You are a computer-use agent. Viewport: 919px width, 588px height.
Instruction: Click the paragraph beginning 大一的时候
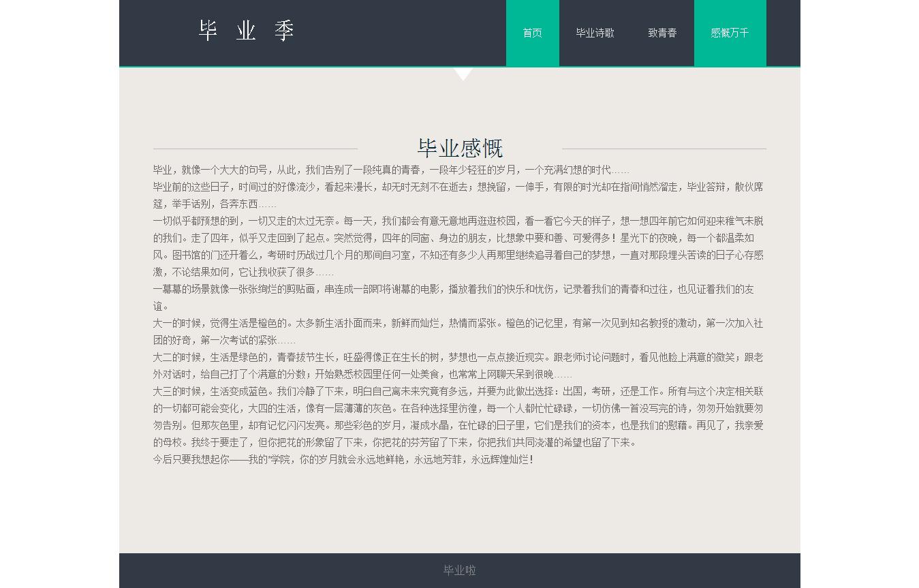(458, 331)
